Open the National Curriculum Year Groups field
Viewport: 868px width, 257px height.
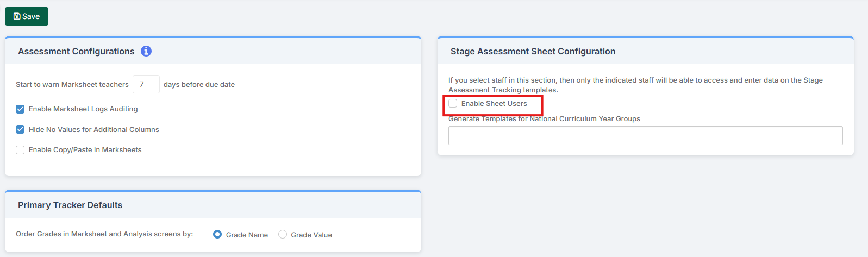coord(645,136)
